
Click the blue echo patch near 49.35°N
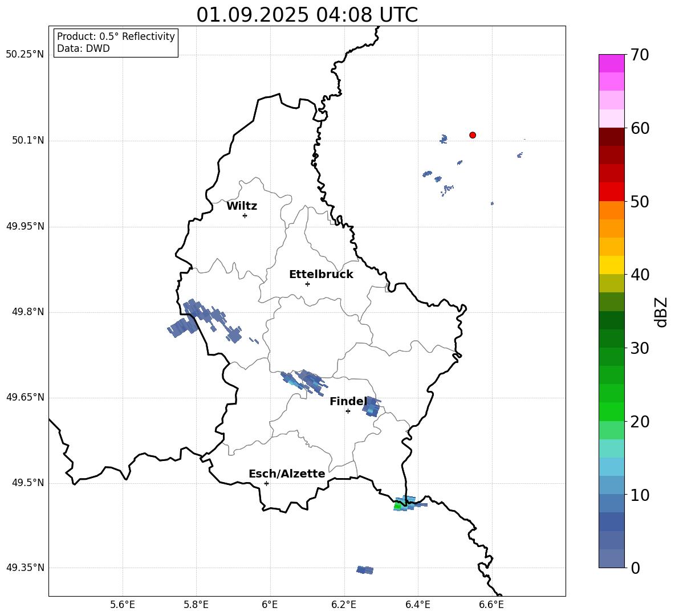(365, 570)
